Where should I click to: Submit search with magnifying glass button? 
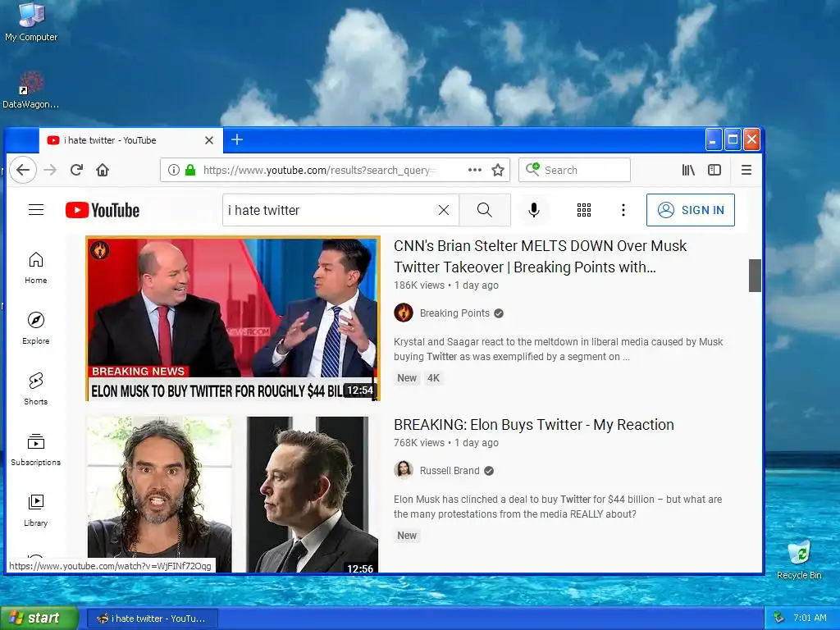click(484, 210)
